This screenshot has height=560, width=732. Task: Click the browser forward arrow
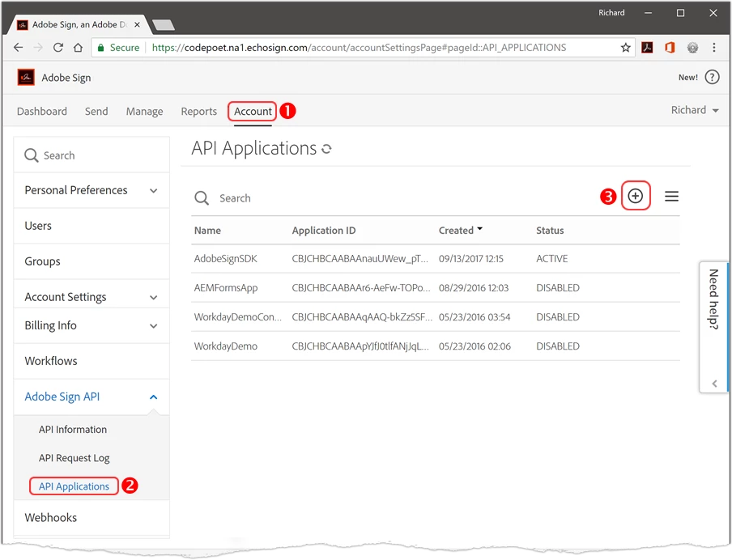pos(38,48)
